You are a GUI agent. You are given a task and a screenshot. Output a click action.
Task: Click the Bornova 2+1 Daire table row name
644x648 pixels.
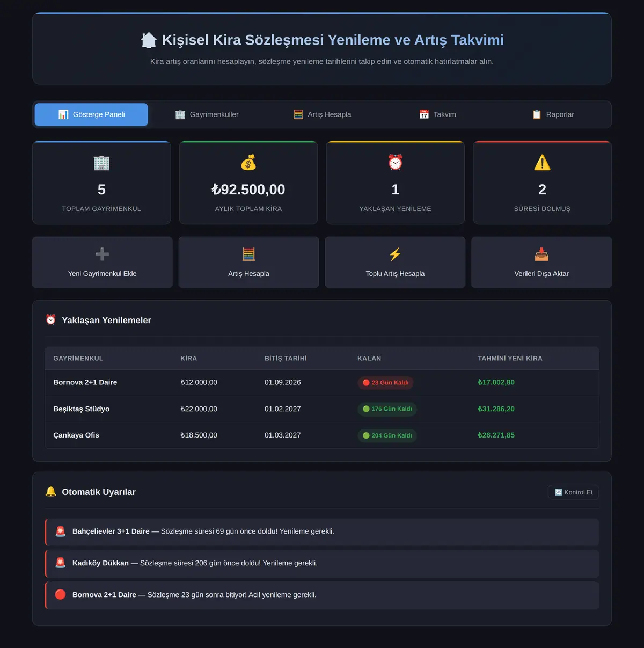click(x=85, y=382)
